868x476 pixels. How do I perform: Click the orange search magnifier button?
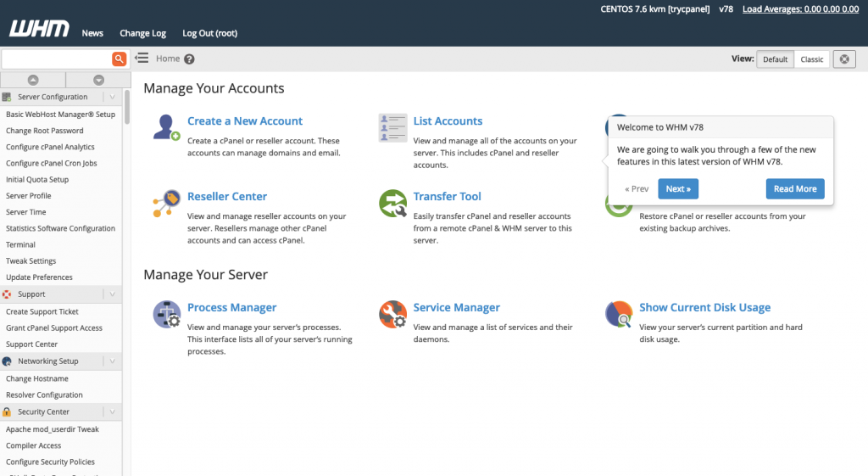click(x=119, y=59)
